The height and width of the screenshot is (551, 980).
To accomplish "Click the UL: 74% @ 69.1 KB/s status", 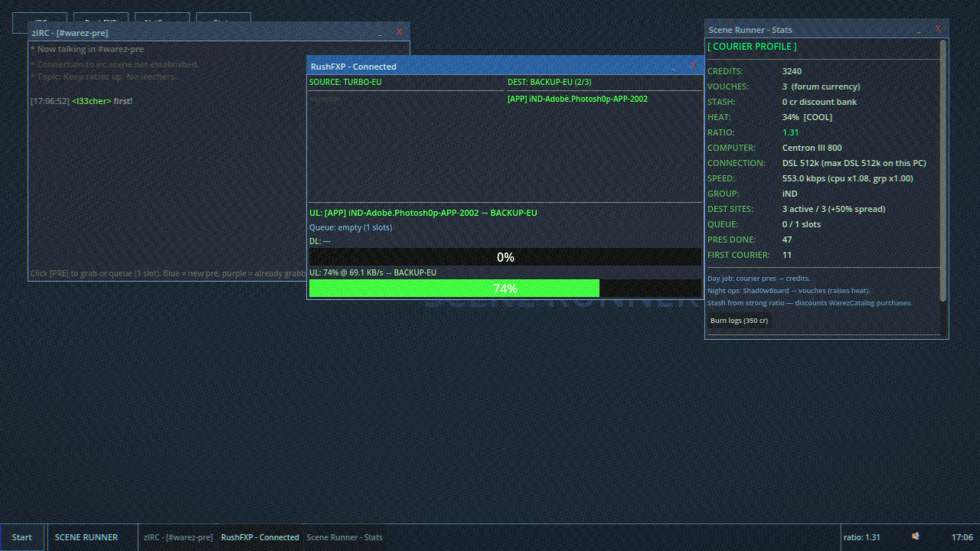I will pos(373,272).
